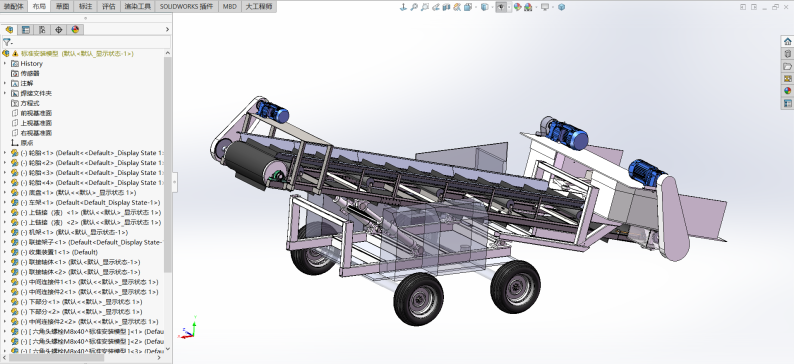This screenshot has width=794, height=364.
Task: Click the Display Style cube icon
Action: point(484,7)
